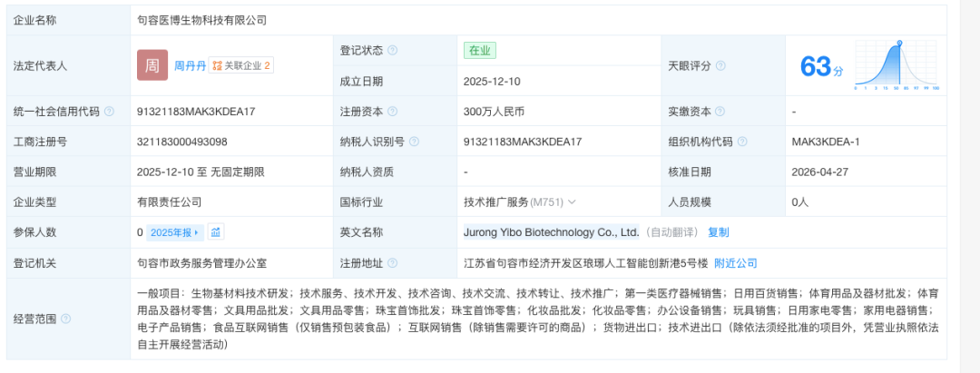Click business term 2025-12-10 至 无固定期限

click(201, 172)
